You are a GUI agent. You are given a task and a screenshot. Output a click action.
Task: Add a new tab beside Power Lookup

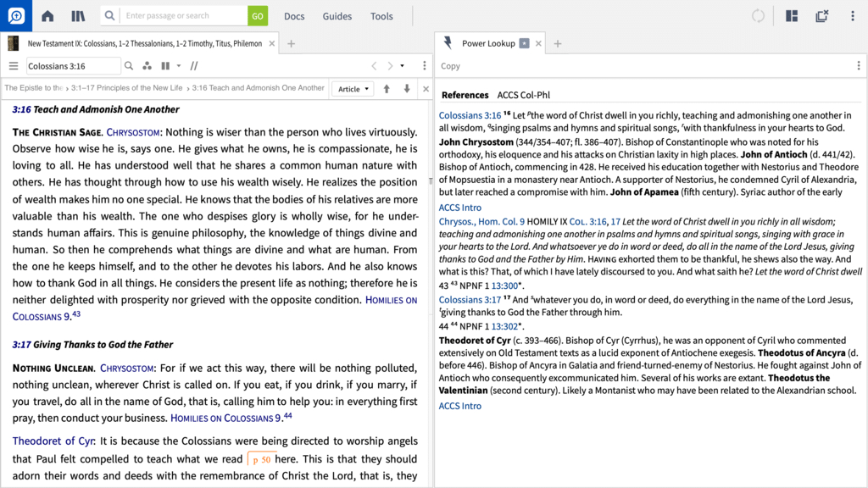[558, 44]
